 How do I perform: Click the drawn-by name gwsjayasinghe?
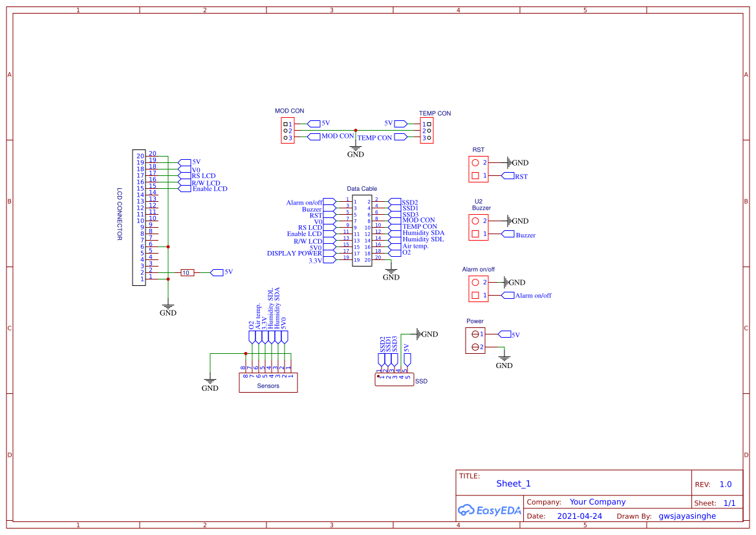click(687, 516)
